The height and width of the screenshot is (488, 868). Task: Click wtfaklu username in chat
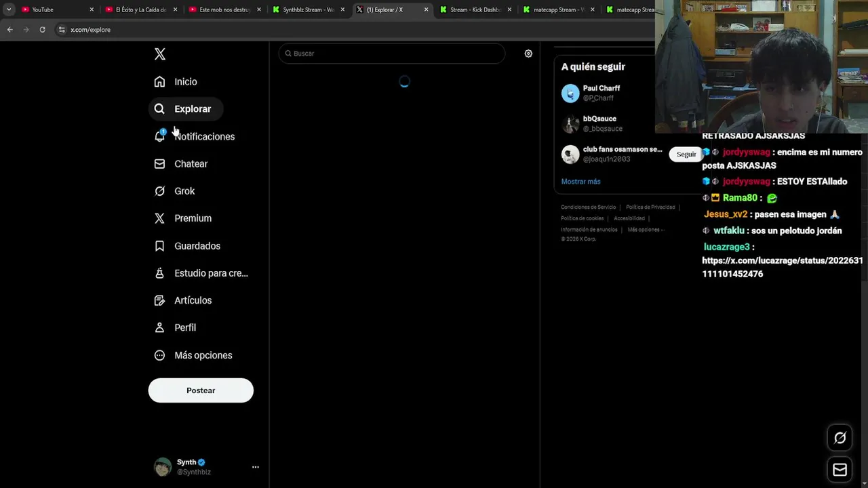[x=729, y=230]
